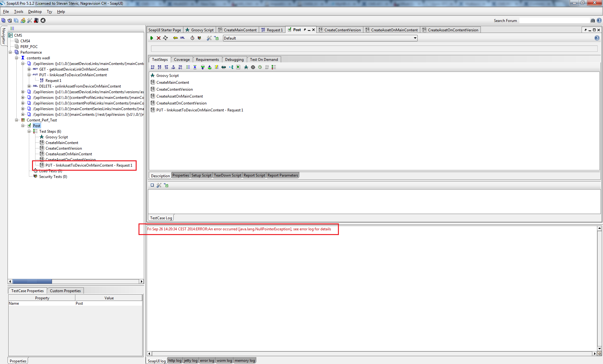Screen dimensions: 603x364
Task: Add a Delay step using clock icon
Action: pyautogui.click(x=260, y=67)
